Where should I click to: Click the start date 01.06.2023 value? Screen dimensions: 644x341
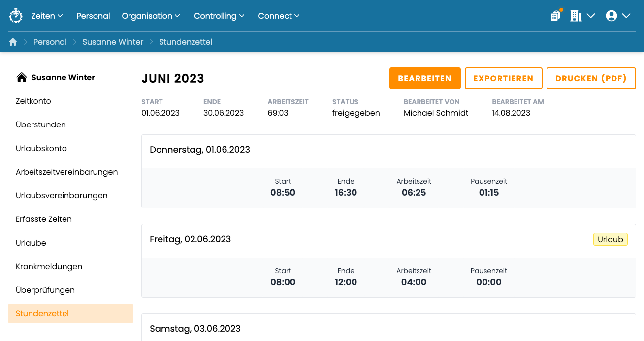[161, 113]
